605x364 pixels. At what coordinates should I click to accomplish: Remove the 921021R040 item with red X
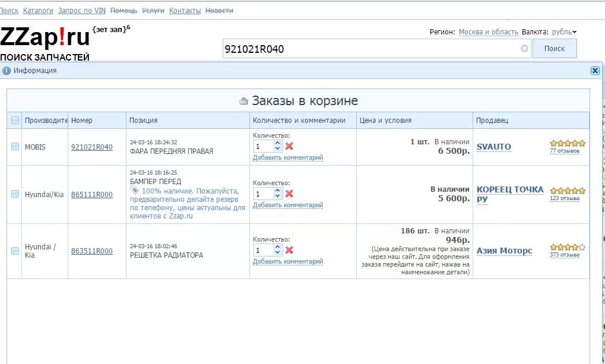tap(289, 146)
